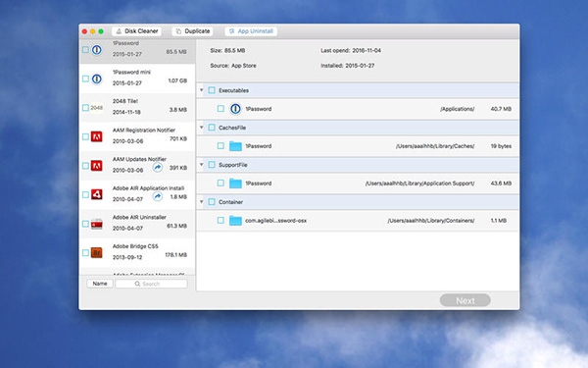Click the 1Password mini app icon

pyautogui.click(x=97, y=79)
